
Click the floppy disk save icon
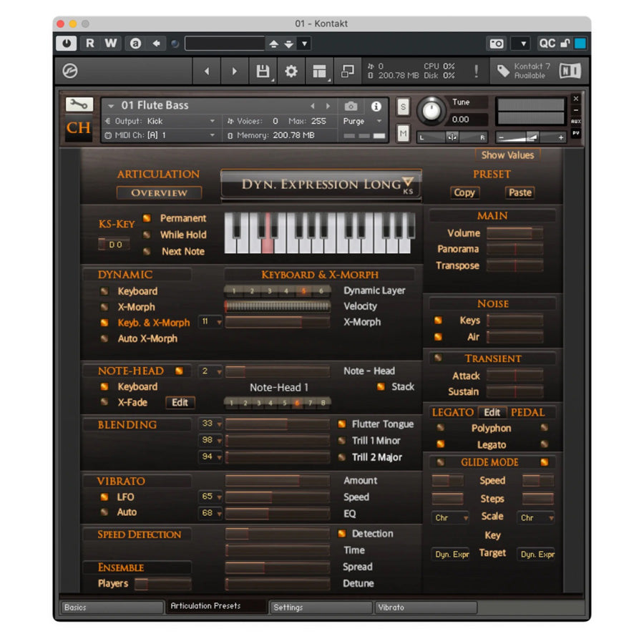click(x=263, y=71)
